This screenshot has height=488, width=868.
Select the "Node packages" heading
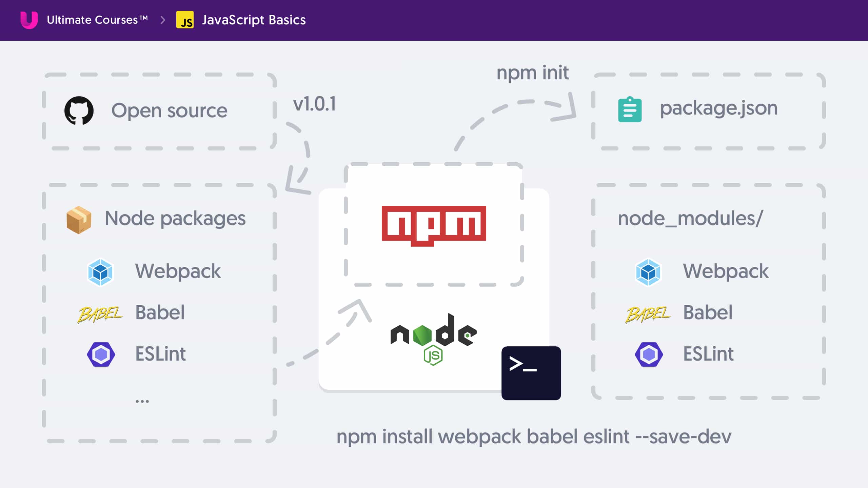tap(175, 219)
